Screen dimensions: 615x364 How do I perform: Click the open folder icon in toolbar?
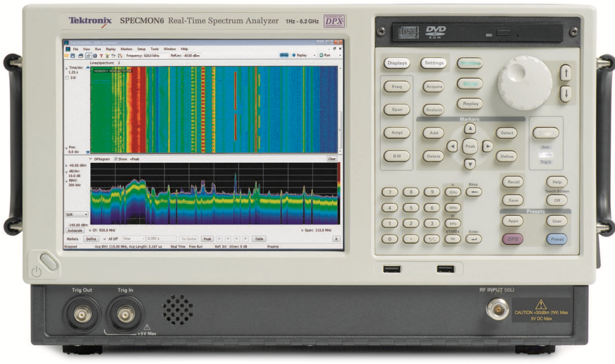click(x=67, y=55)
